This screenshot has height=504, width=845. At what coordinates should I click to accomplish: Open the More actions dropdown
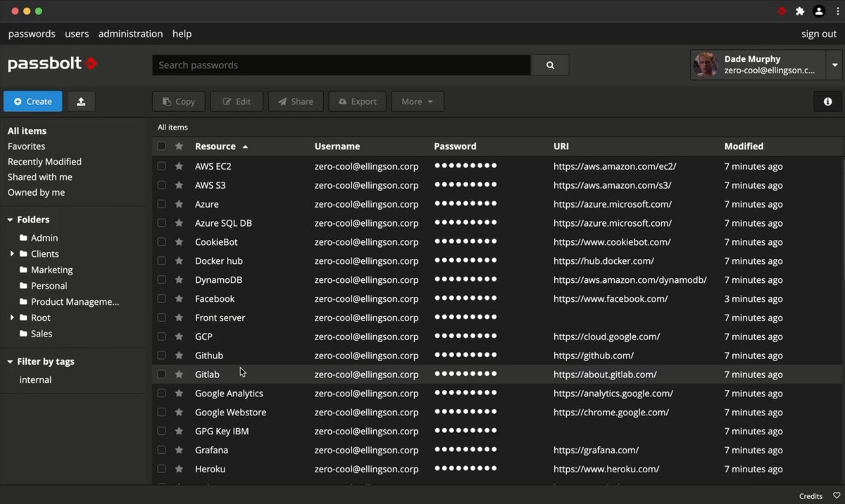tap(418, 101)
